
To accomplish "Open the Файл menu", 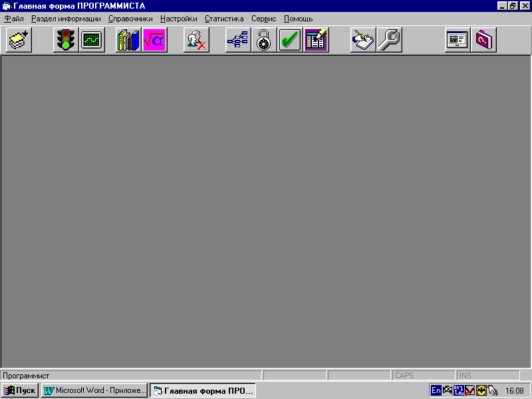I will (14, 19).
